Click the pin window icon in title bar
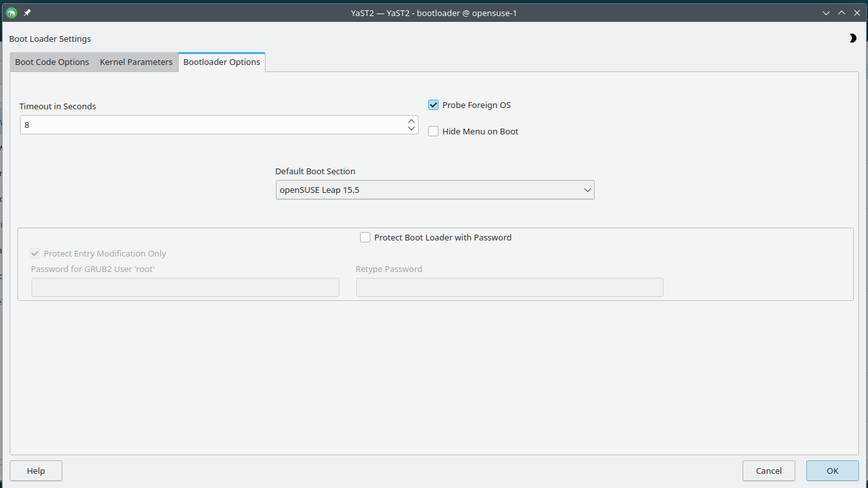Viewport: 868px width, 488px height. coord(27,12)
